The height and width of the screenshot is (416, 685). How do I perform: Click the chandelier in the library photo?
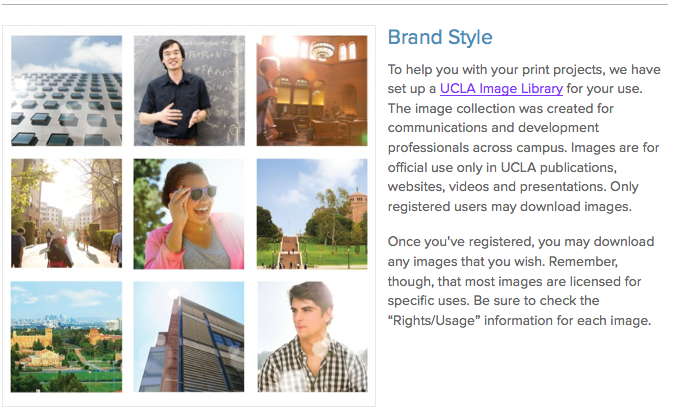click(x=322, y=50)
